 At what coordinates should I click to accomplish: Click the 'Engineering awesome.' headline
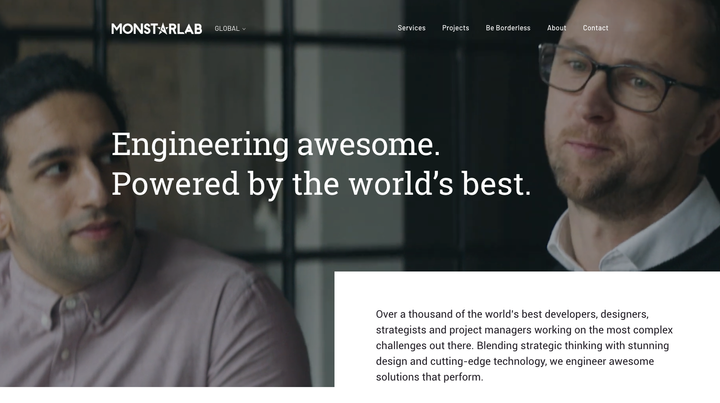(x=276, y=145)
